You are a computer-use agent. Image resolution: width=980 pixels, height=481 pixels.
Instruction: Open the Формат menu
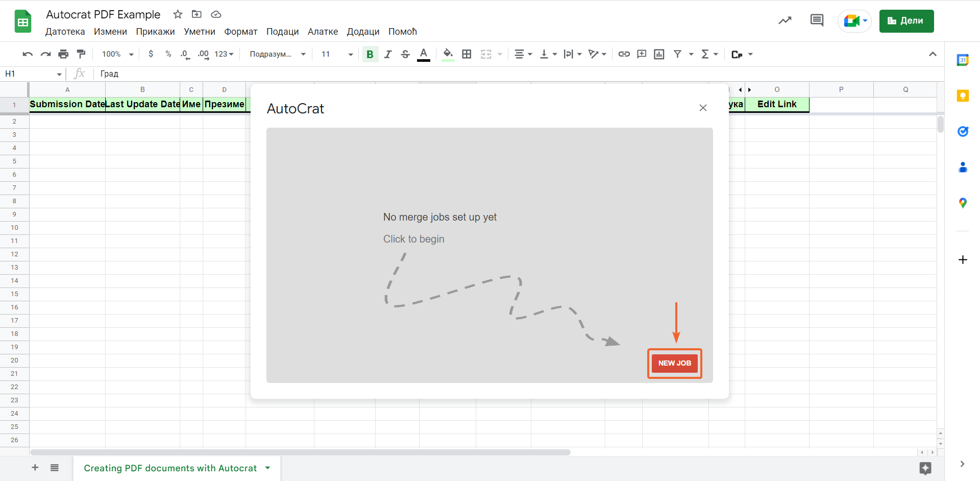click(241, 32)
